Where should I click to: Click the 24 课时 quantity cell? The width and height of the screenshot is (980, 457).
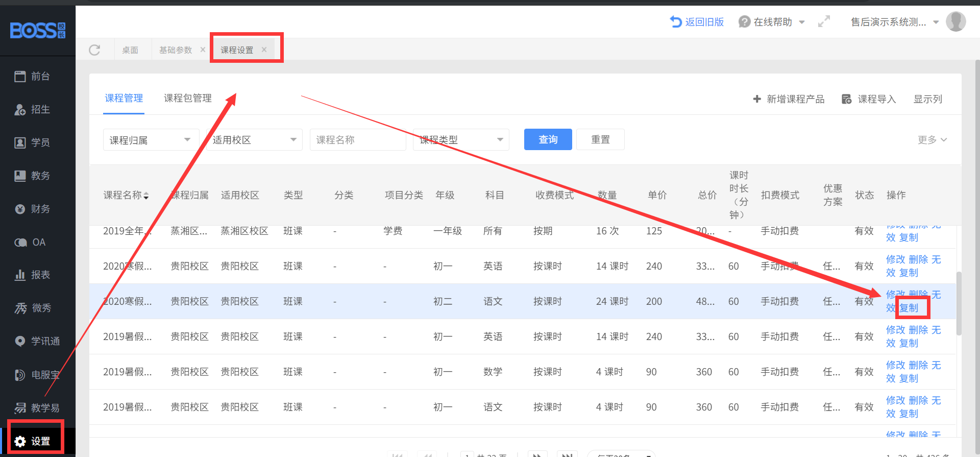point(612,301)
